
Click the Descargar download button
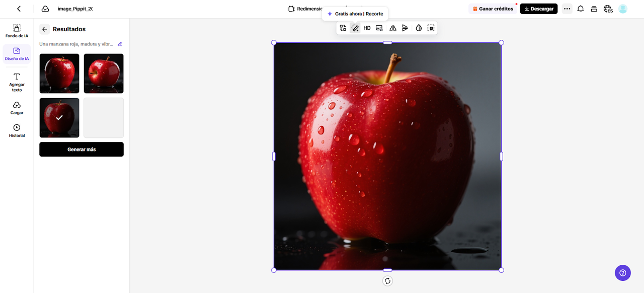click(x=538, y=9)
